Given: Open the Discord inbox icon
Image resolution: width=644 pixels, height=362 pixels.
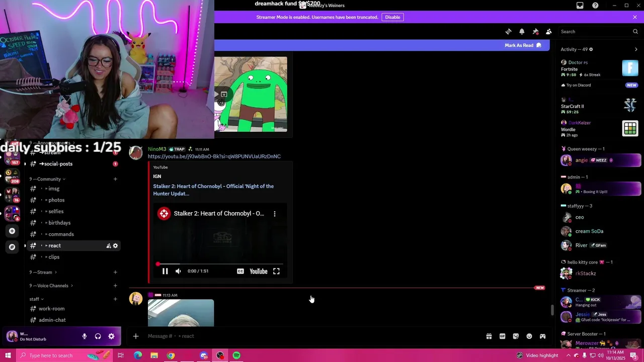Looking at the screenshot, I should pyautogui.click(x=580, y=5).
